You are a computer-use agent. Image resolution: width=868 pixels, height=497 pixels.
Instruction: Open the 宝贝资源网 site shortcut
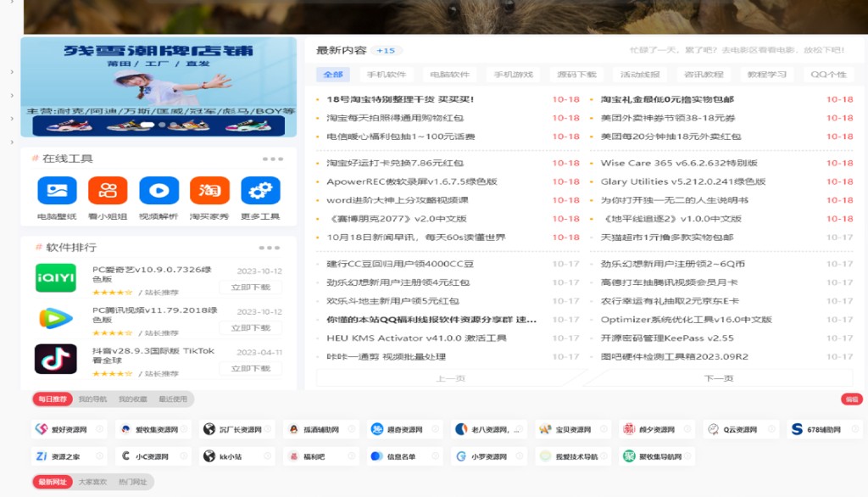point(574,429)
